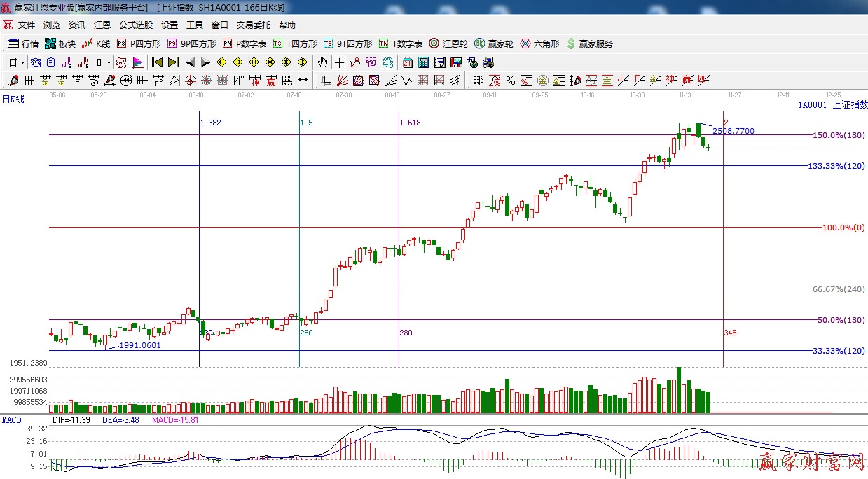Screen dimensions: 868x479
Task: Open the 江恩 menu
Action: tap(102, 25)
